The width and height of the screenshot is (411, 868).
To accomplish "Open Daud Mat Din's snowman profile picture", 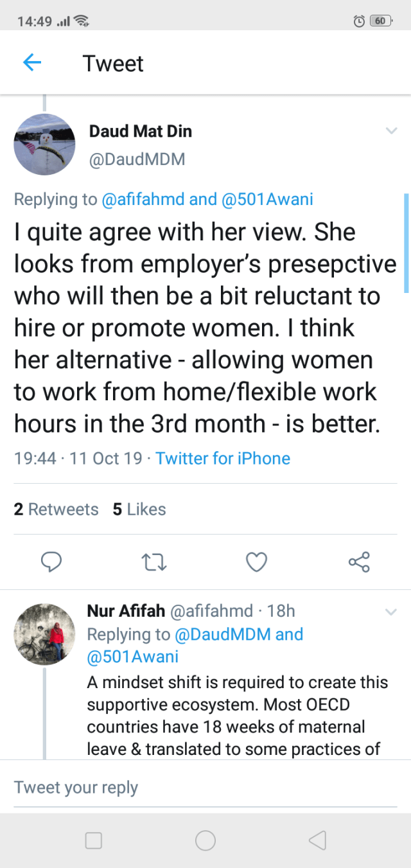I will pyautogui.click(x=45, y=145).
